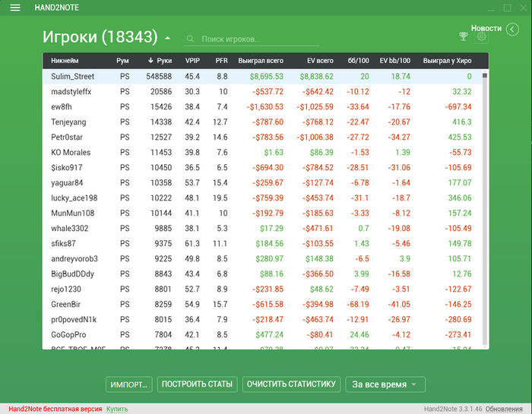532x414 pixels.
Task: Open the gear settings icon
Action: coord(481,36)
